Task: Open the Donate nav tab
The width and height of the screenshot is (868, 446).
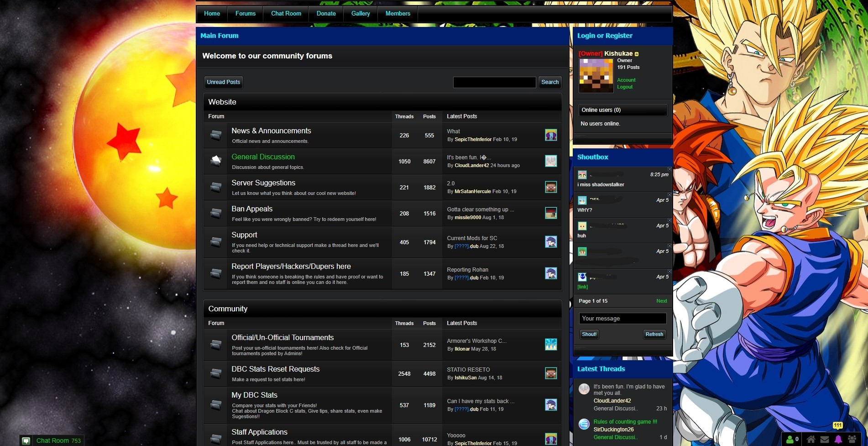Action: [326, 14]
